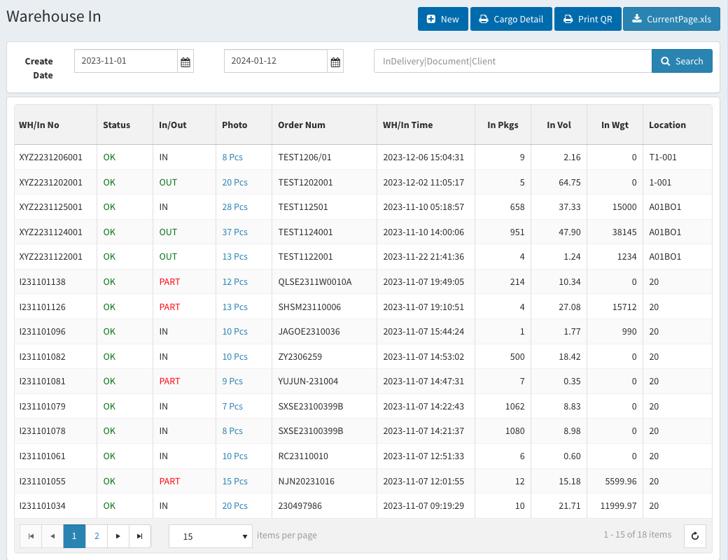
Task: Open 7 Pcs photo link
Action: pos(232,406)
